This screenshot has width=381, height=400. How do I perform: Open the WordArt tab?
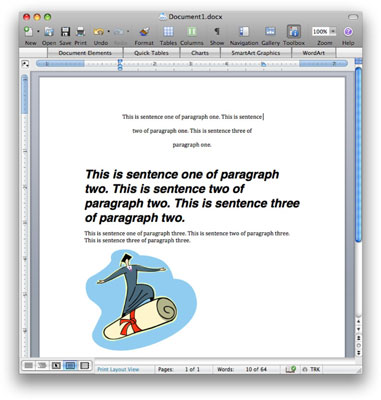click(x=314, y=53)
